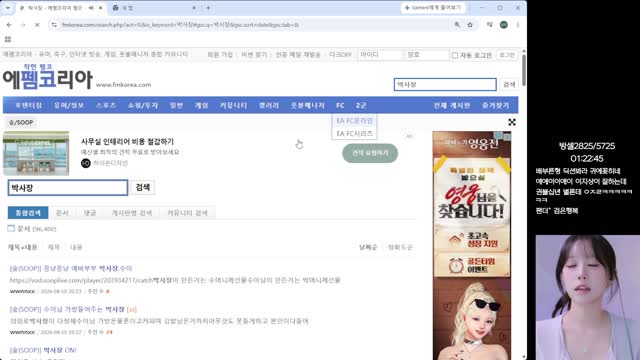Open 전체 게시판 in the nav bar
Viewport: 640px width, 360px height.
pos(452,105)
